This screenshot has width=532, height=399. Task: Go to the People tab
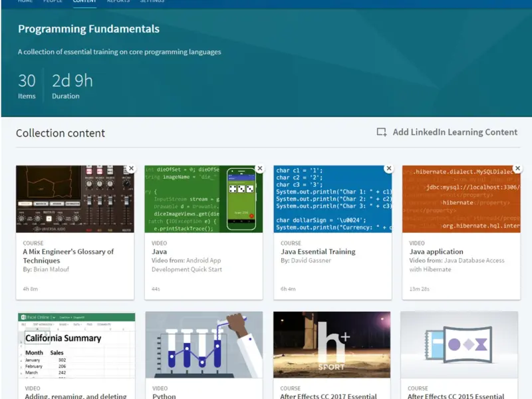[x=53, y=2]
